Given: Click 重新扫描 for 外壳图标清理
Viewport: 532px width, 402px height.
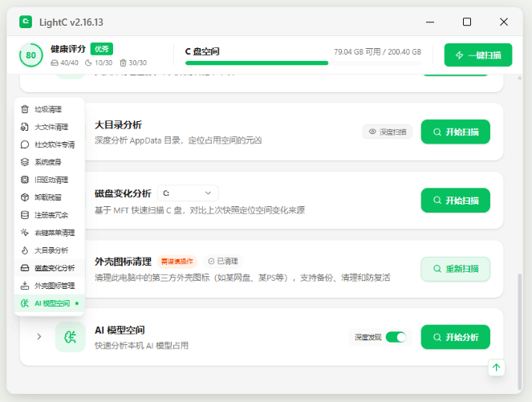Looking at the screenshot, I should click(455, 269).
